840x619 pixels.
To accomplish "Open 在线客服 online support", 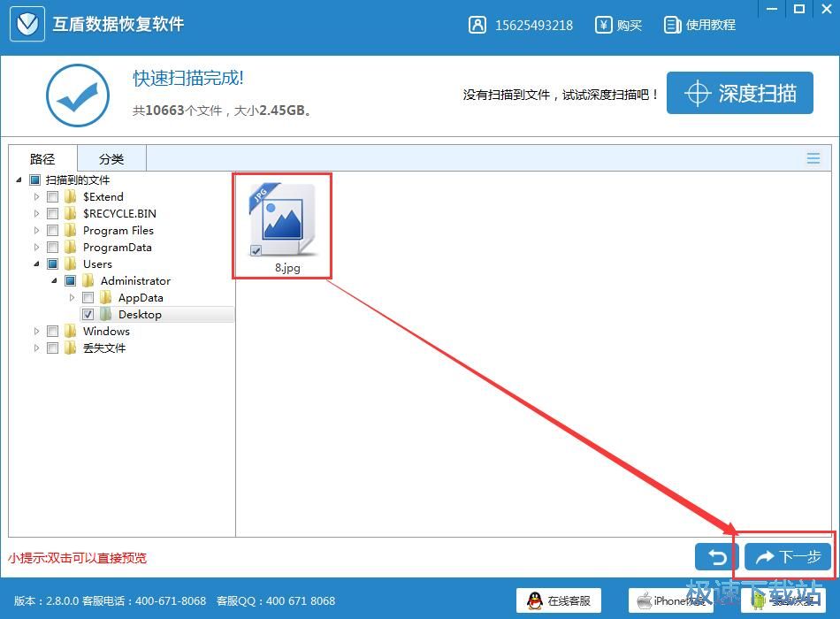I will [x=559, y=600].
